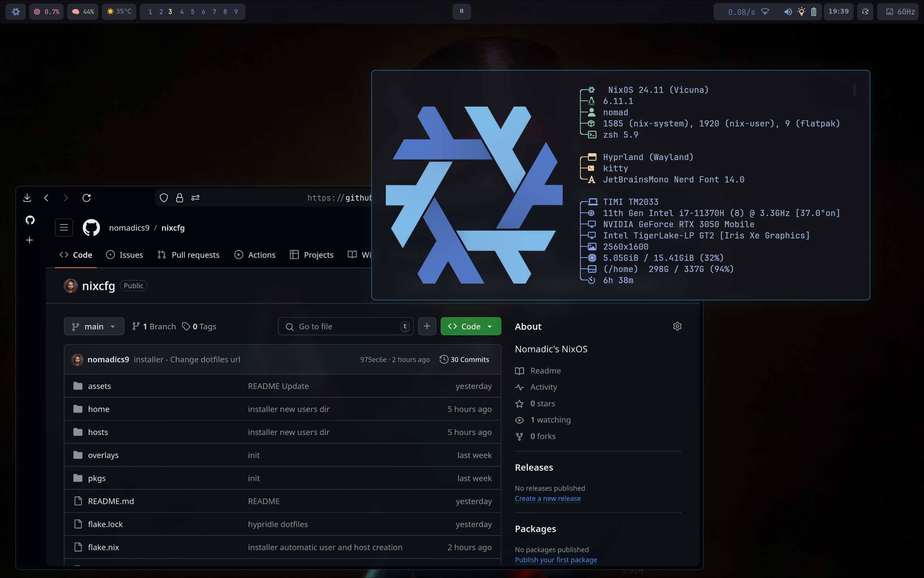Expand the main branch dropdown
The height and width of the screenshot is (578, 924).
click(x=94, y=326)
